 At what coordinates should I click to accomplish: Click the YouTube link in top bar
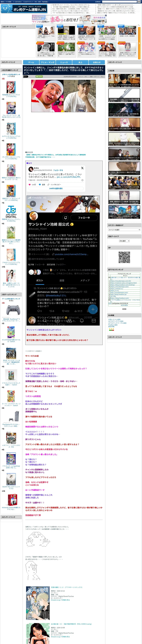[x=45, y=2]
